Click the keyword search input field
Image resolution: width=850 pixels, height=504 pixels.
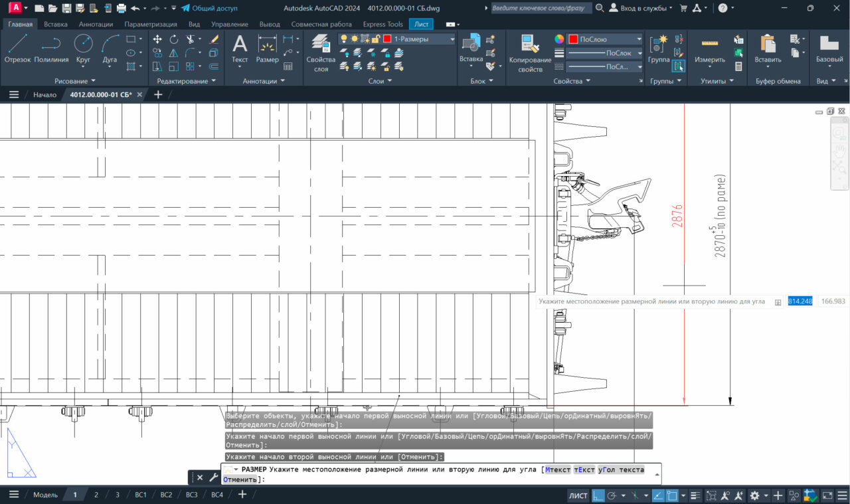541,8
